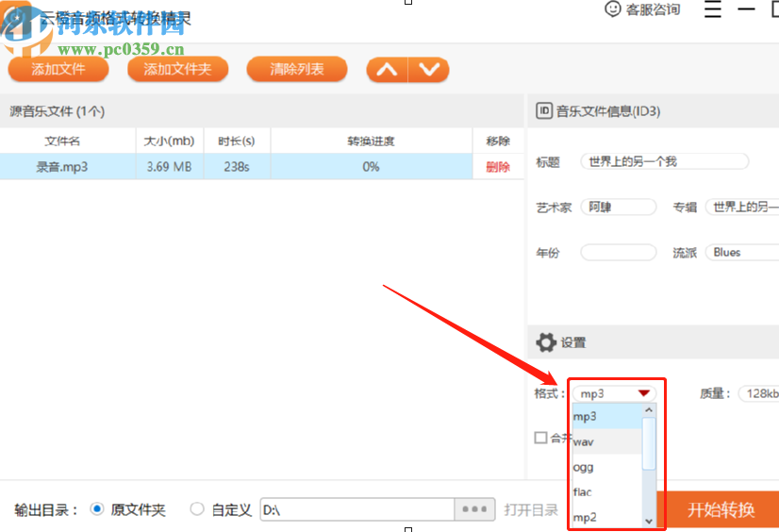Minimize the window
This screenshot has width=779, height=532.
pos(746,8)
